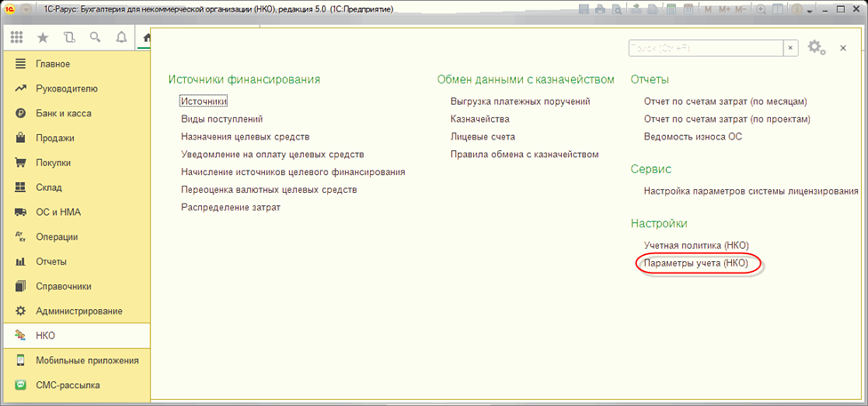Screen dimensions: 868x406
Task: Click the round Info about program icon
Action: tap(797, 10)
